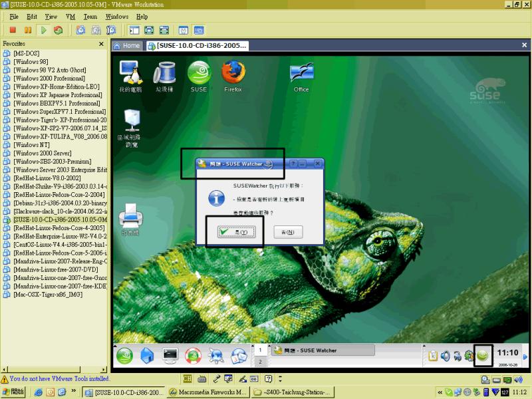Switch to virtual desktop 2 in pager
The image size is (532, 399).
[260, 362]
